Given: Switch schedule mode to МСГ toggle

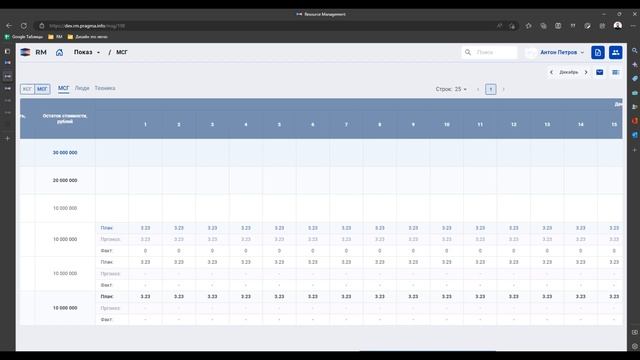Looking at the screenshot, I should point(42,89).
